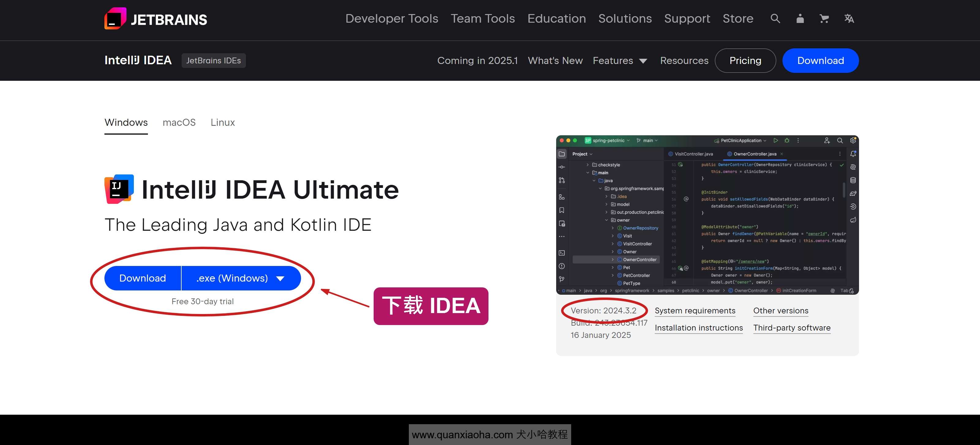980x445 pixels.
Task: Open the shopping cart icon
Action: tap(824, 19)
